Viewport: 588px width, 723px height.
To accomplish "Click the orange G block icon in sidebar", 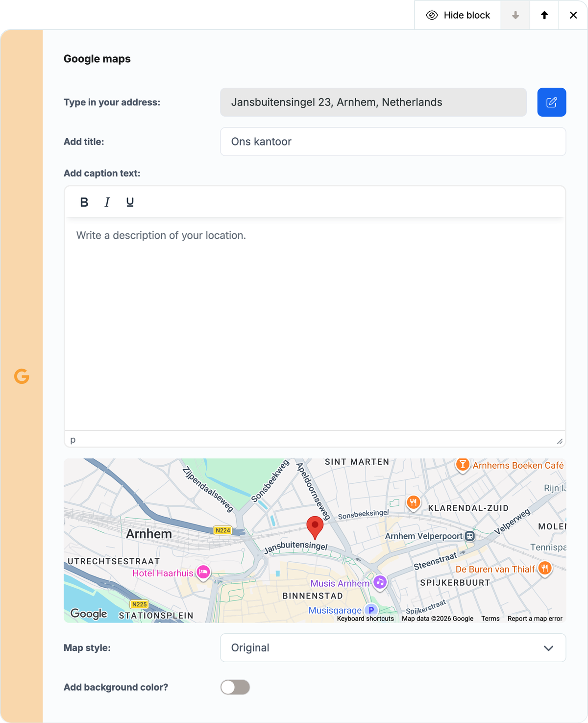I will (x=22, y=376).
